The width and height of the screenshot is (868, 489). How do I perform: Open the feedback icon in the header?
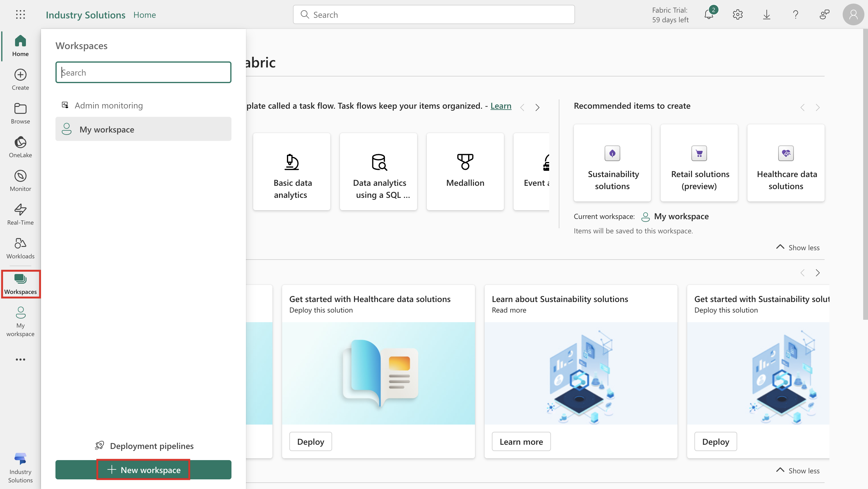pyautogui.click(x=824, y=14)
